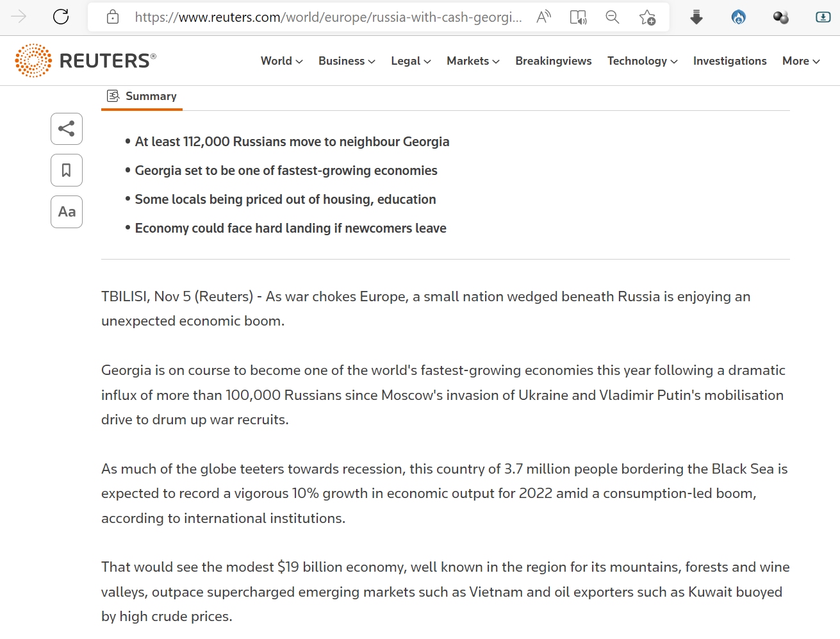Screen dimensions: 840x639
Task: Click the zoom out magnifier icon
Action: tap(613, 17)
